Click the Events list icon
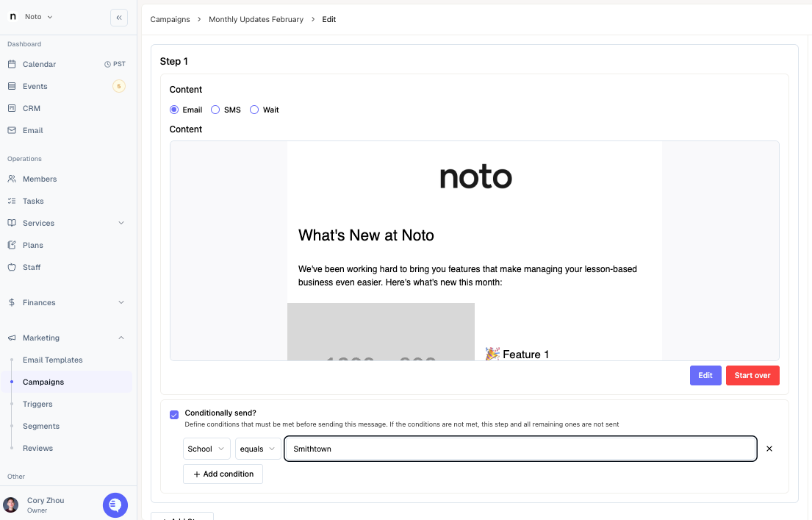The height and width of the screenshot is (520, 812). click(x=12, y=86)
